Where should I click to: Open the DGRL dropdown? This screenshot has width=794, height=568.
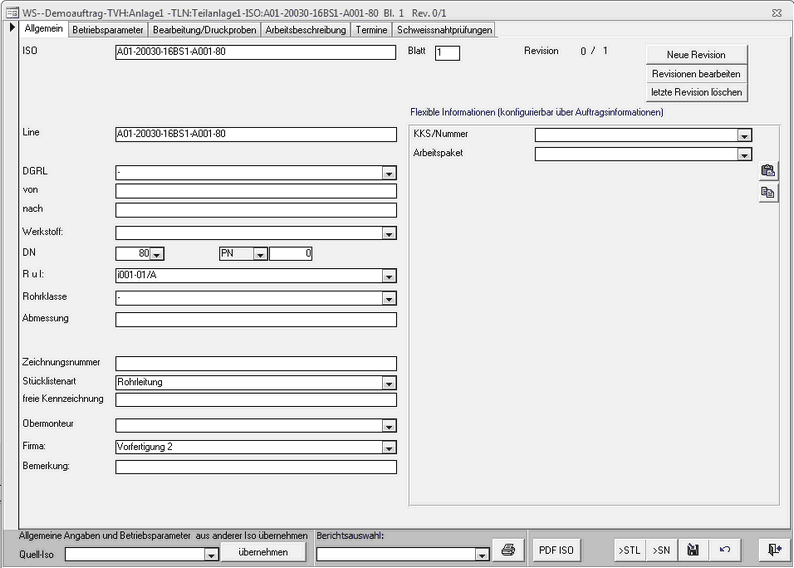(389, 173)
